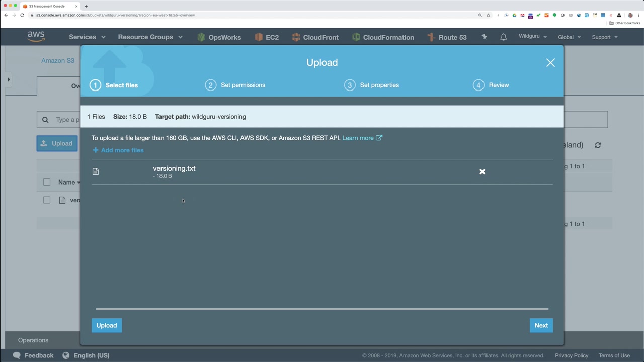Open the Privacy Policy link

[572, 355]
